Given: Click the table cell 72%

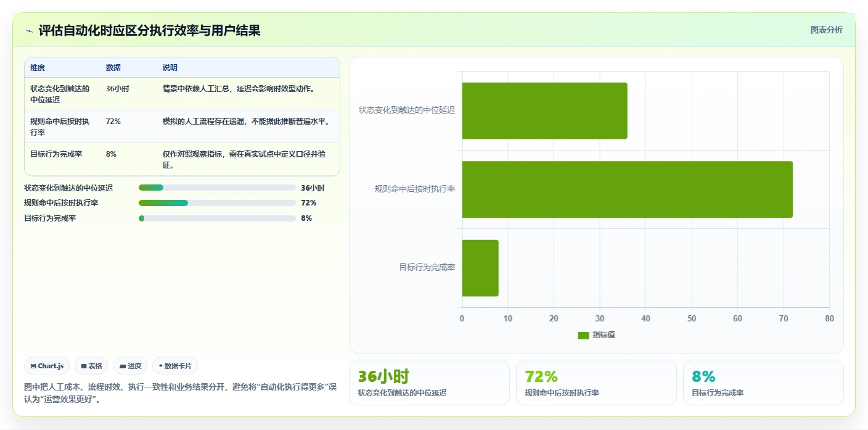Looking at the screenshot, I should [x=113, y=122].
